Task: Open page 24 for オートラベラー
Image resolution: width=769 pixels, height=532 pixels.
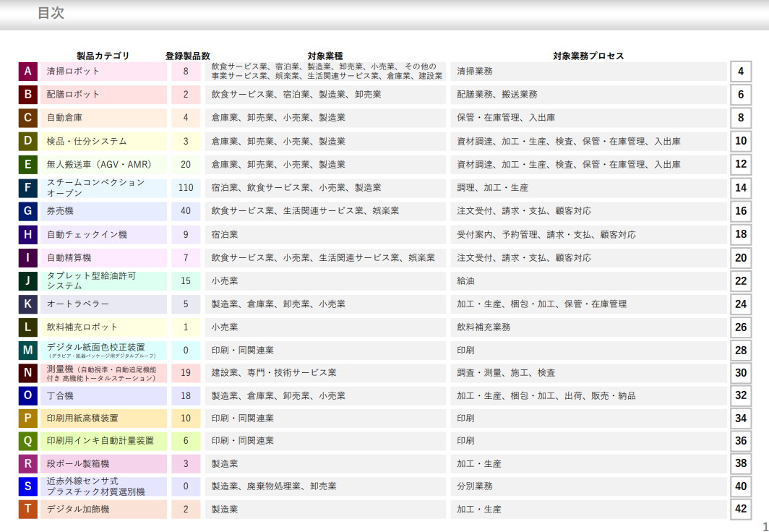Action: [x=741, y=304]
